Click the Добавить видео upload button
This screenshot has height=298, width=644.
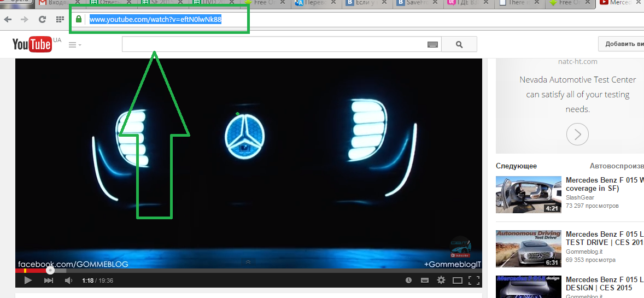point(621,44)
